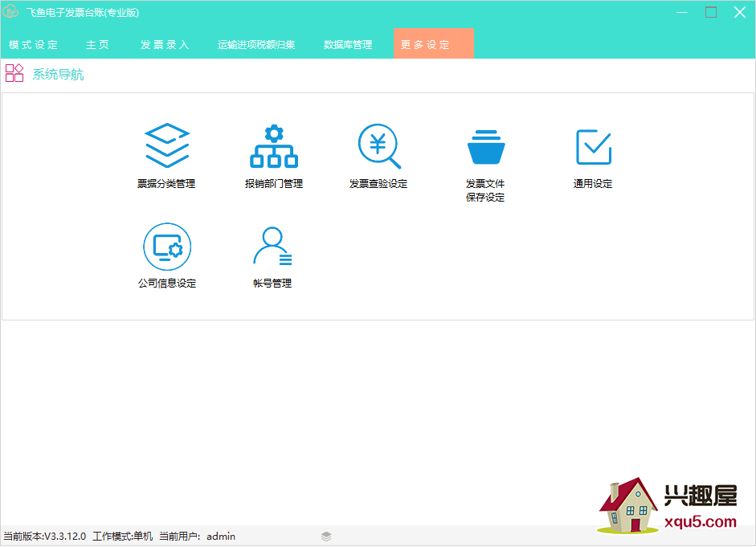756x547 pixels.
Task: Click the 系统导航 grid icon
Action: tap(14, 73)
